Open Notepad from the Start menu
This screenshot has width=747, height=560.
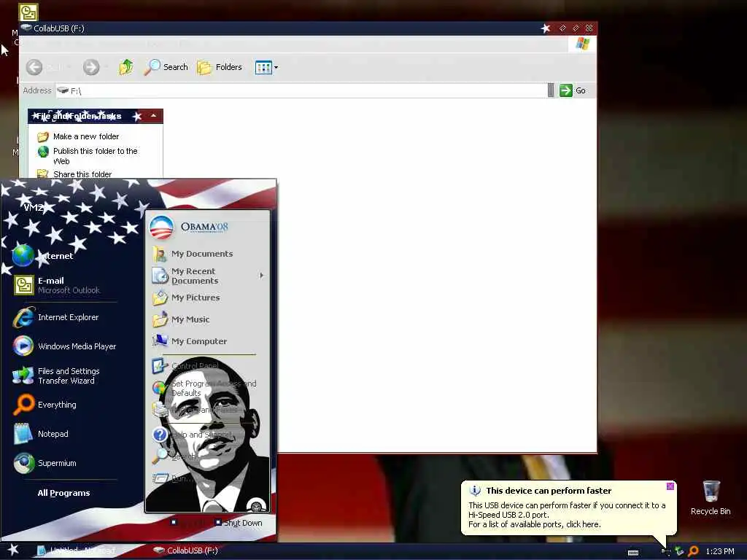click(41, 434)
